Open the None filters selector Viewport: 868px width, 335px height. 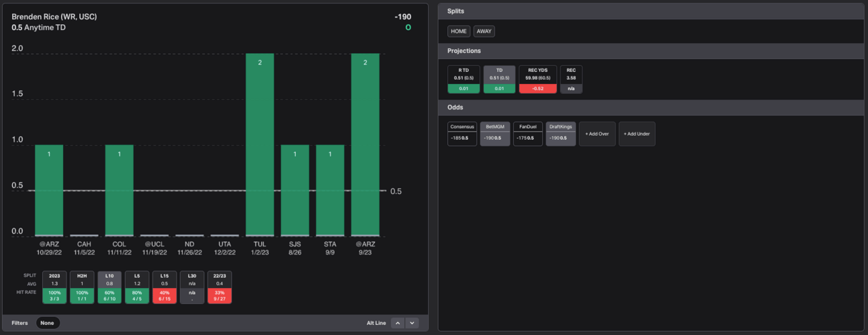(x=47, y=323)
